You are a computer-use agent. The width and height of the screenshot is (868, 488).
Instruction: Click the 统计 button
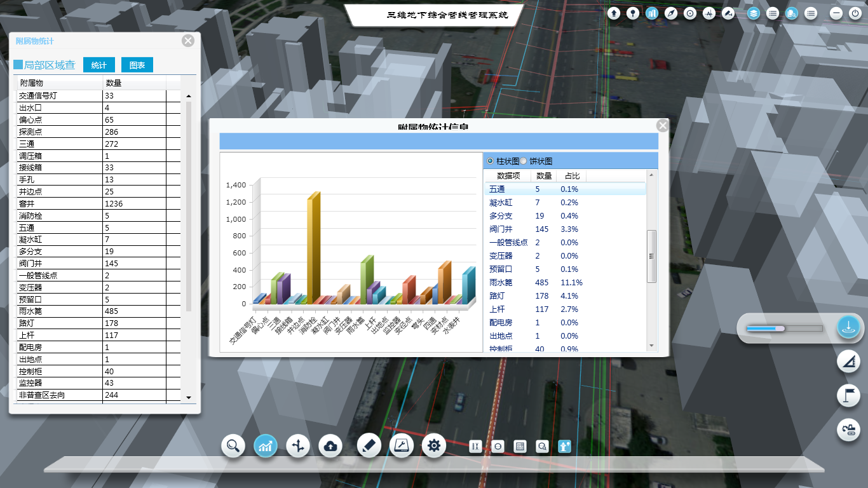[99, 65]
